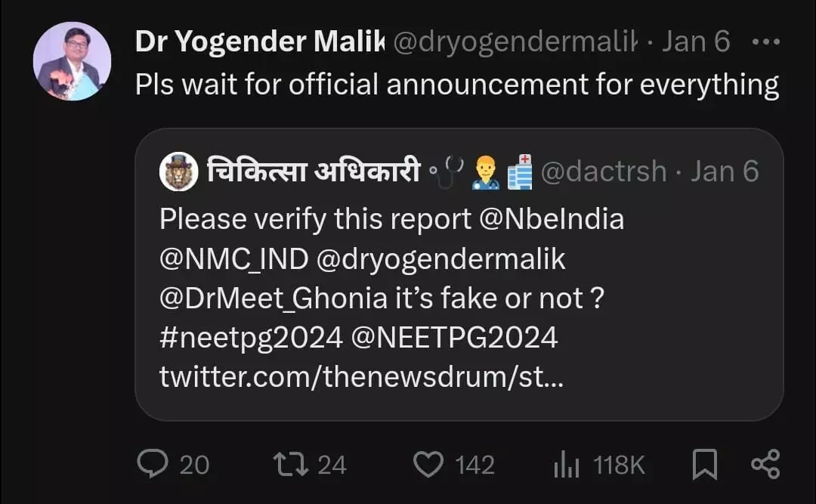Open Dr Yogender Malik's profile picture
The image size is (816, 504).
point(72,61)
